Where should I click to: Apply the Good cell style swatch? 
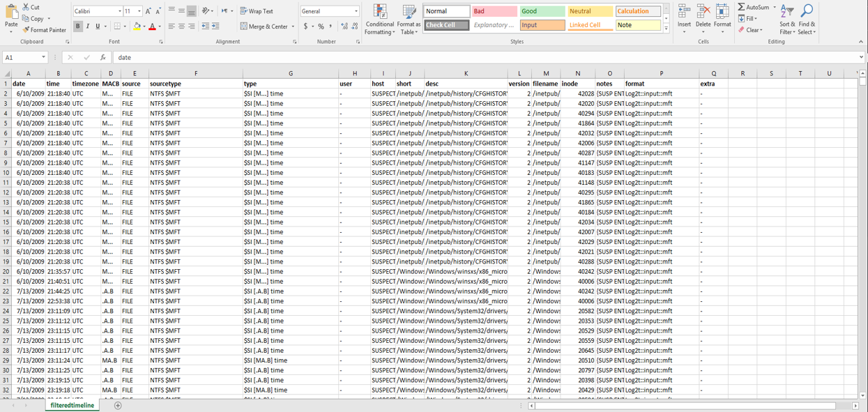pos(542,11)
